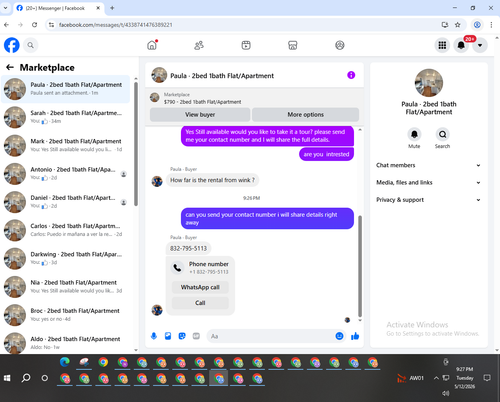Click voice clip microphone icon

[154, 336]
